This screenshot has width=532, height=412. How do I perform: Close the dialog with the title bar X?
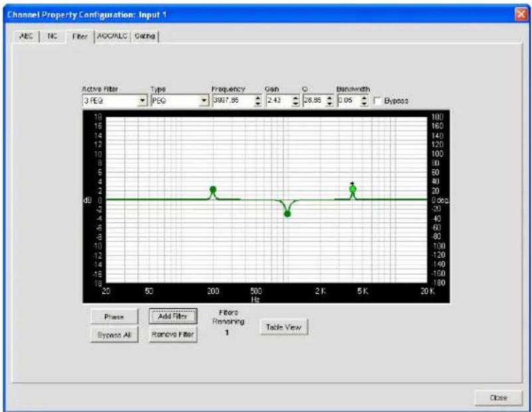click(521, 15)
